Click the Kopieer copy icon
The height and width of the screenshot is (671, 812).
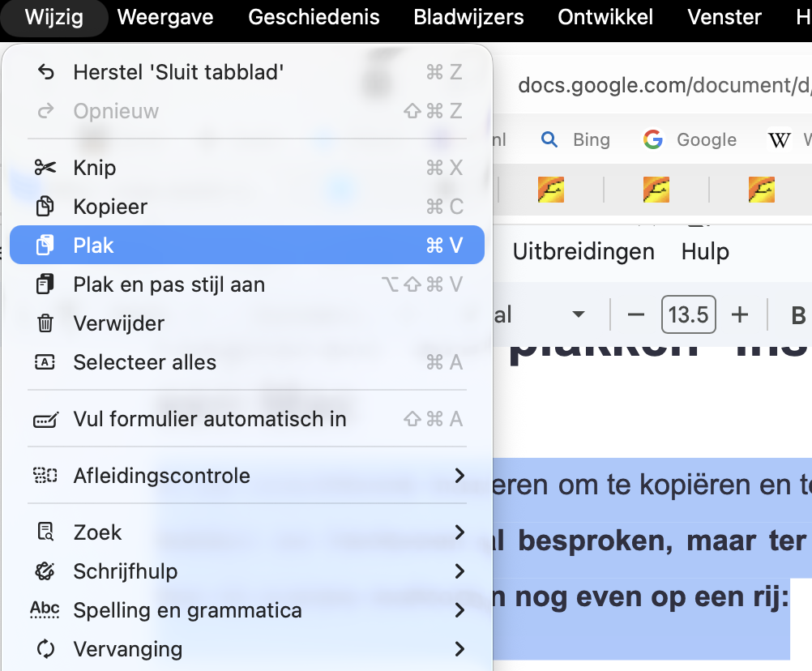pyautogui.click(x=46, y=207)
